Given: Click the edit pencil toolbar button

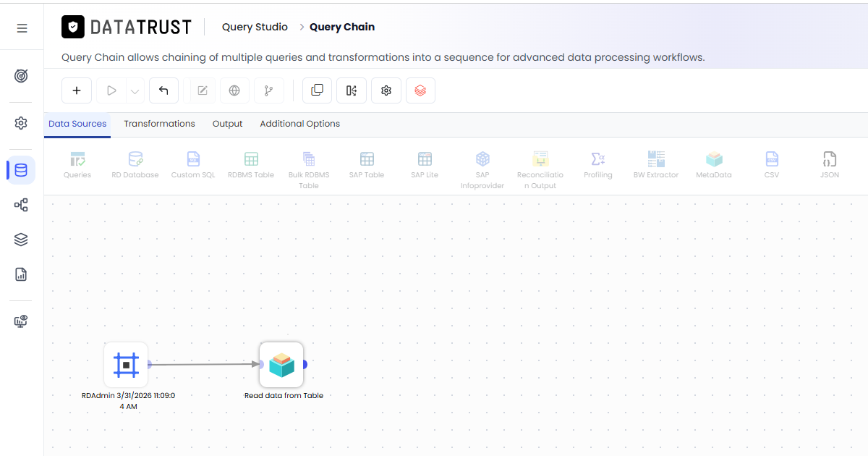Looking at the screenshot, I should tap(203, 90).
